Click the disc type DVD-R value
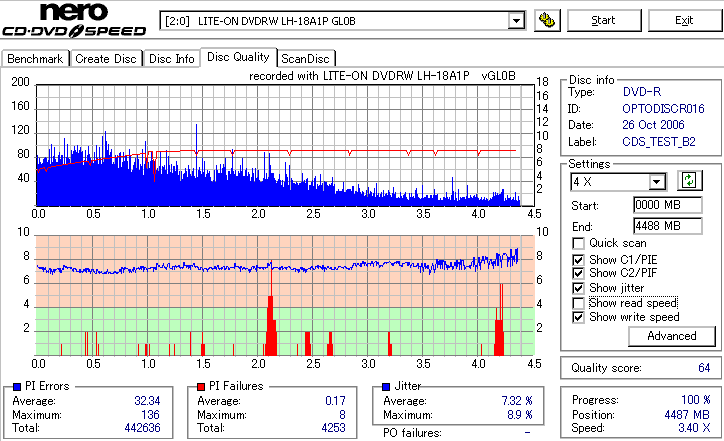724x441 pixels. click(642, 92)
